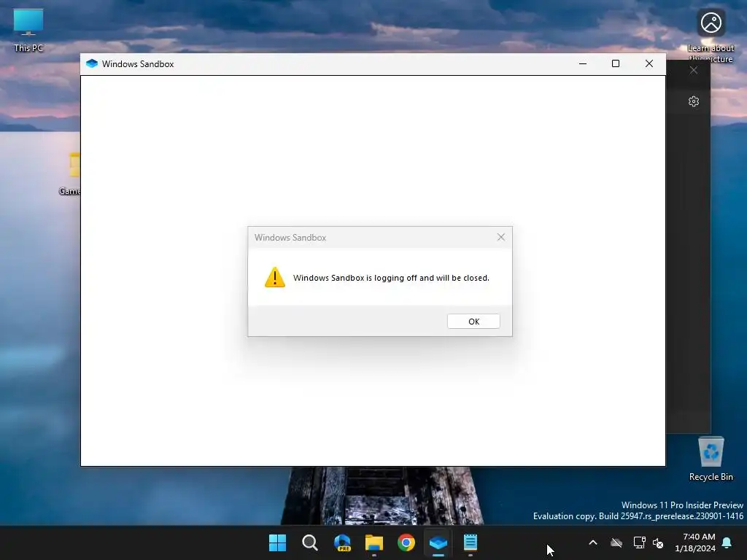Open taskbar Search
The height and width of the screenshot is (560, 747).
pyautogui.click(x=309, y=542)
